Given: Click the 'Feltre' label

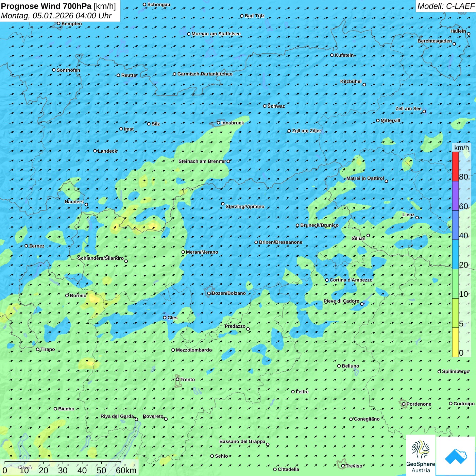Looking at the screenshot, I should [302, 392].
